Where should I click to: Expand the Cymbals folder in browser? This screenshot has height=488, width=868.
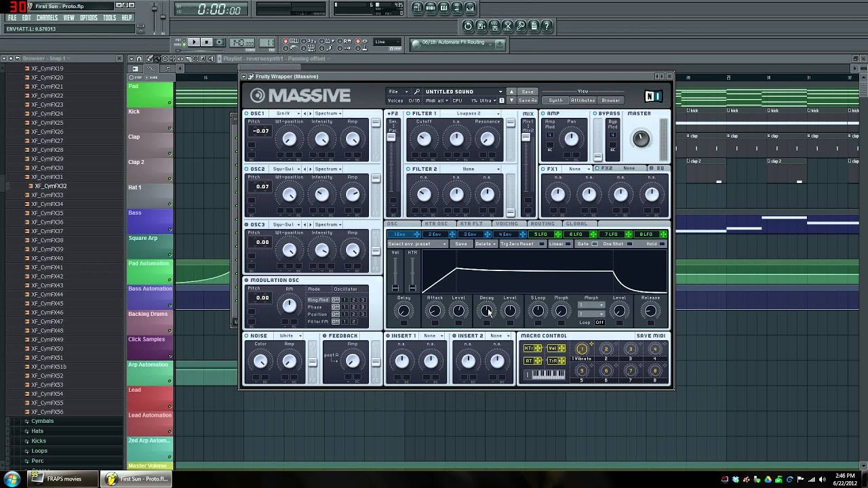point(42,421)
